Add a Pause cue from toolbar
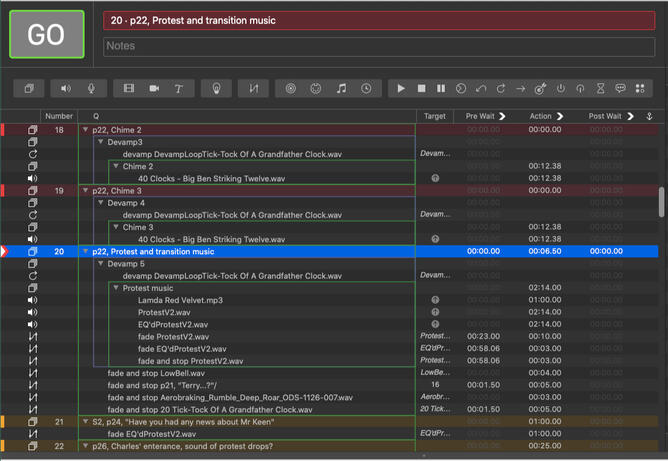This screenshot has width=668, height=461. (441, 88)
